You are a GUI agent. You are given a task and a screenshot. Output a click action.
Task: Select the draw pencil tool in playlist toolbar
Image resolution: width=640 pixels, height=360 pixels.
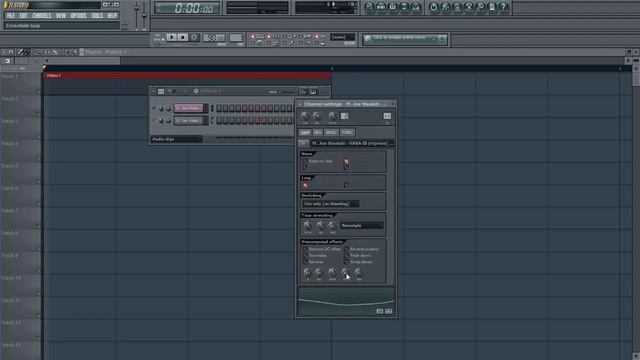[x=20, y=52]
